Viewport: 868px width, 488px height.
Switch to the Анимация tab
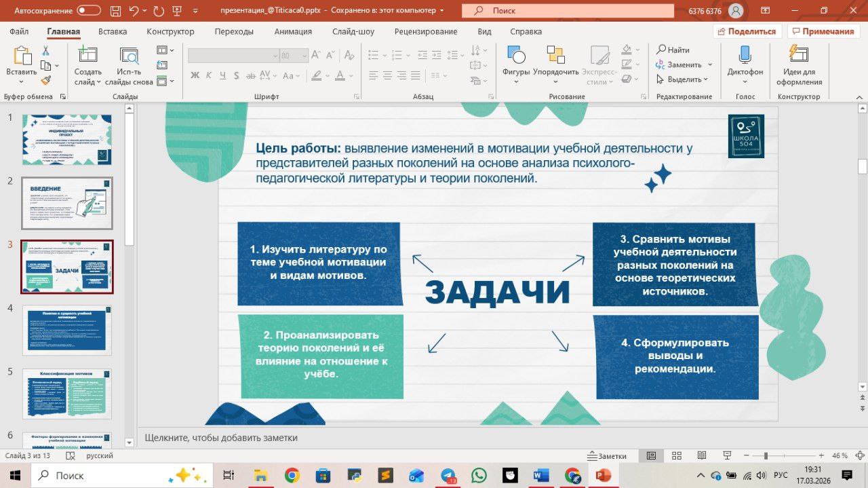tap(293, 32)
